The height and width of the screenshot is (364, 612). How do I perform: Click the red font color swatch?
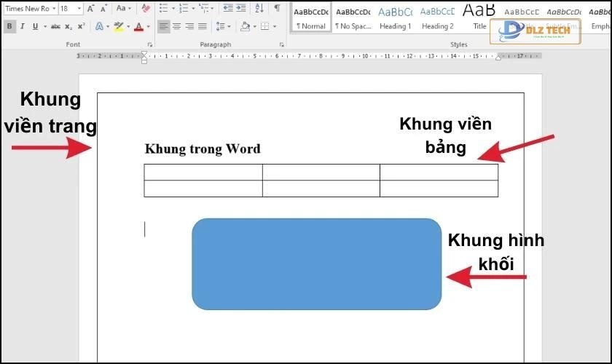[138, 27]
